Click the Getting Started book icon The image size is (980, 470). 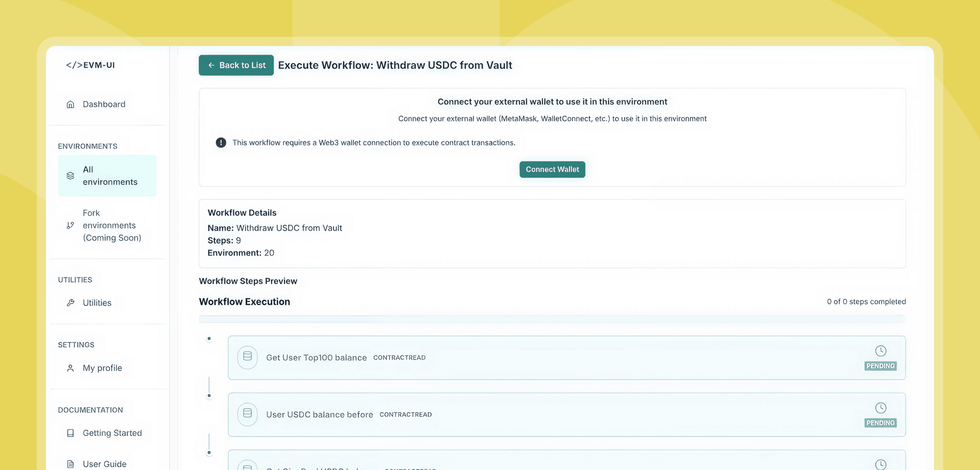(70, 433)
